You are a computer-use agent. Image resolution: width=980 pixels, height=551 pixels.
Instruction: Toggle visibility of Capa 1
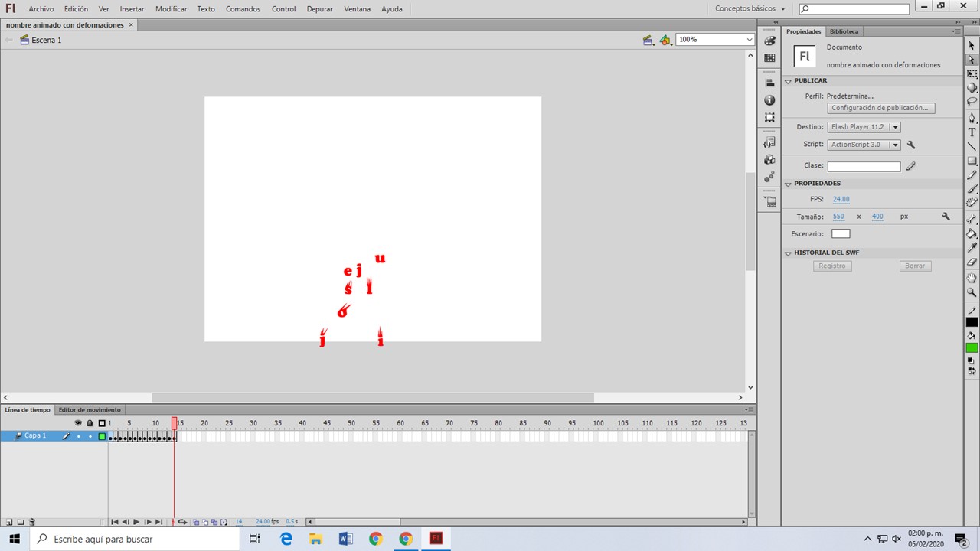tap(77, 435)
